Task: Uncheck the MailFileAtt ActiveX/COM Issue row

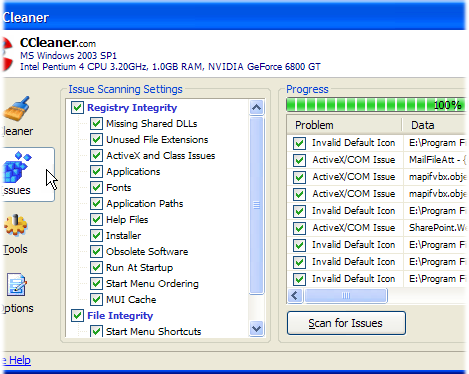Action: (x=299, y=160)
